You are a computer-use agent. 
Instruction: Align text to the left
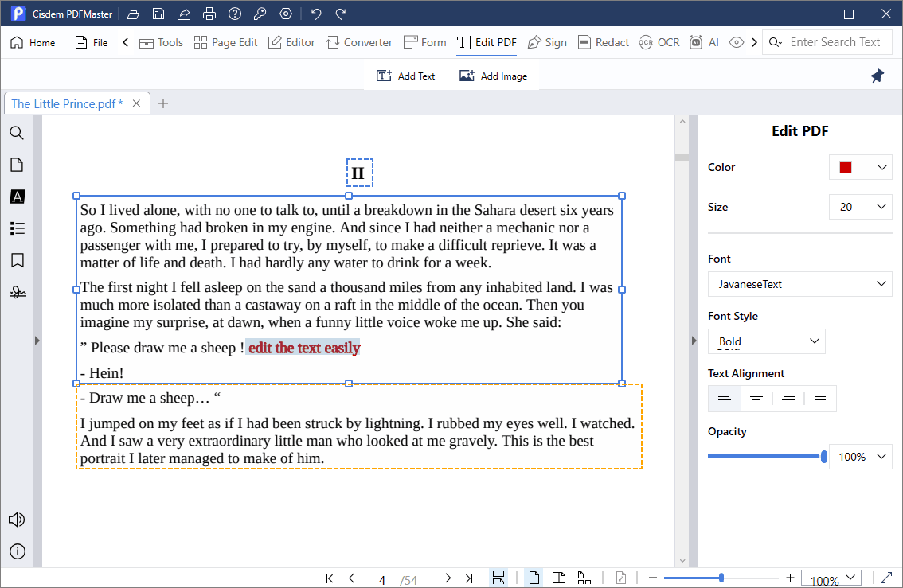pos(725,399)
